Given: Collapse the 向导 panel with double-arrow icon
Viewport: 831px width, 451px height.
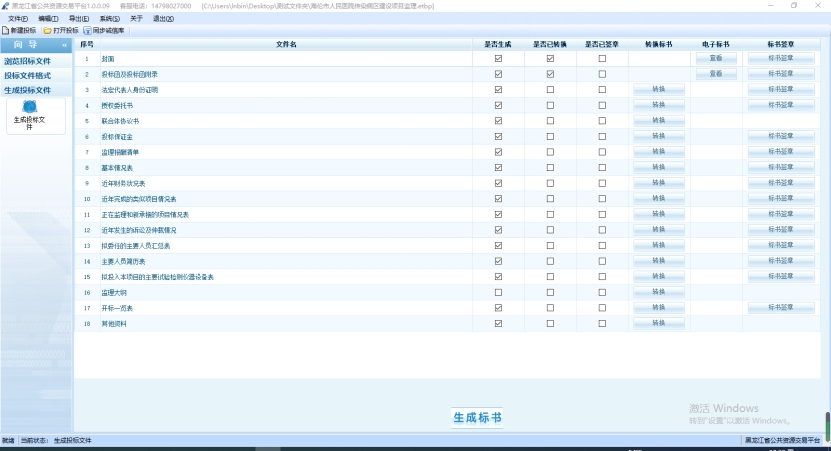Looking at the screenshot, I should click(65, 45).
